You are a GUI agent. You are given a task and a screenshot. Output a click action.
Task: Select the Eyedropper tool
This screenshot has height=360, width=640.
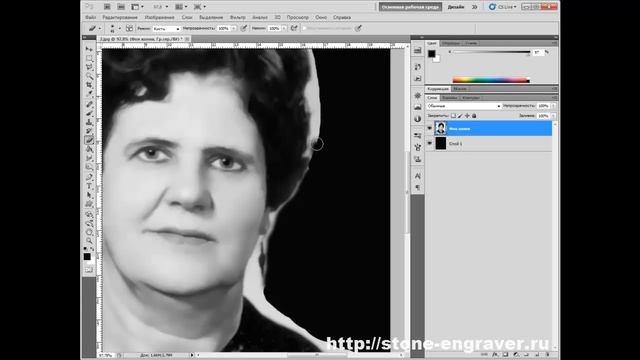click(89, 94)
